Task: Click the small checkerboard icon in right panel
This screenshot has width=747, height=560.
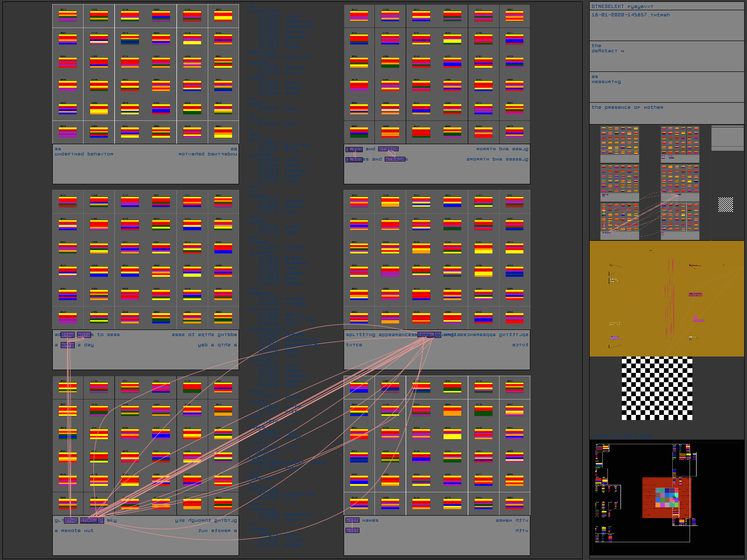Action: click(x=725, y=204)
